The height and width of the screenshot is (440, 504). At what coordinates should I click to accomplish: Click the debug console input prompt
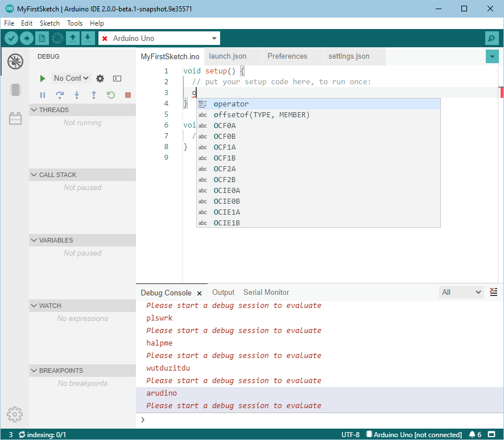tap(320, 420)
